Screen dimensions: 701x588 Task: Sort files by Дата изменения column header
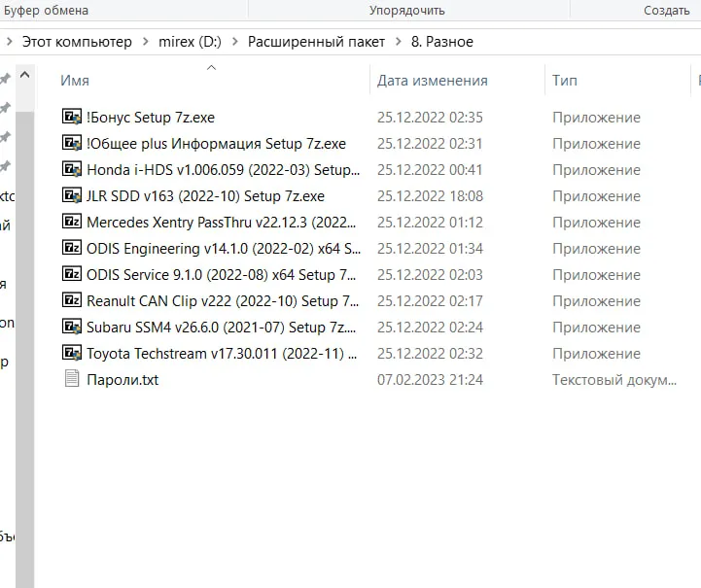pos(433,81)
